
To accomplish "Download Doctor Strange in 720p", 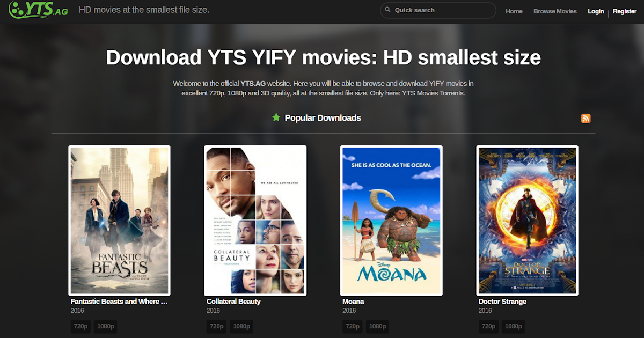I will (x=489, y=326).
